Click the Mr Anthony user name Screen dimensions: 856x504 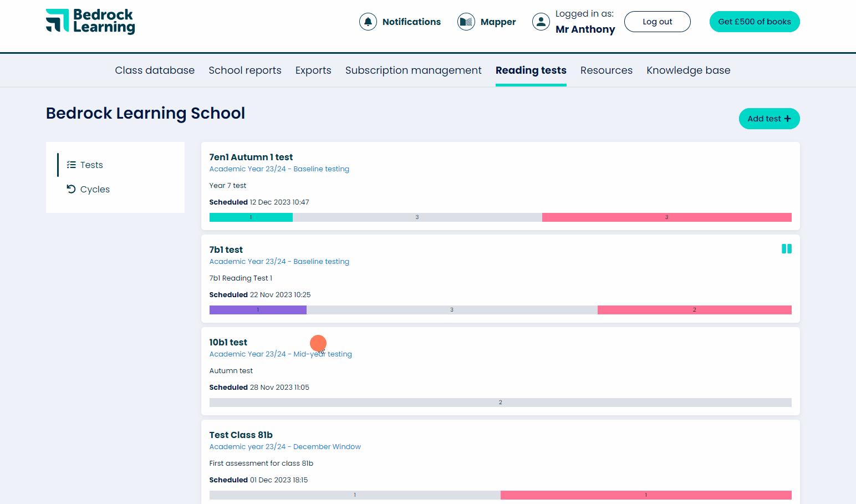tap(585, 29)
